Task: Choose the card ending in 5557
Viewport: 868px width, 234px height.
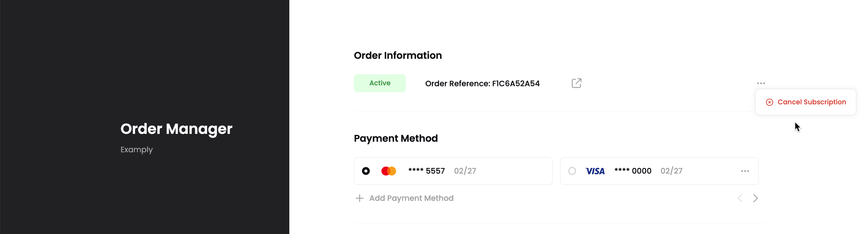Action: coord(453,171)
